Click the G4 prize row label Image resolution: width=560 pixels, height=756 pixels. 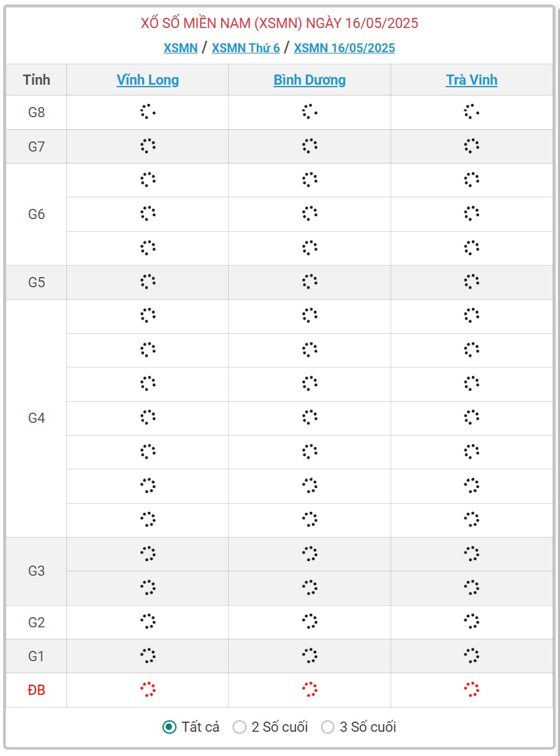tap(36, 418)
